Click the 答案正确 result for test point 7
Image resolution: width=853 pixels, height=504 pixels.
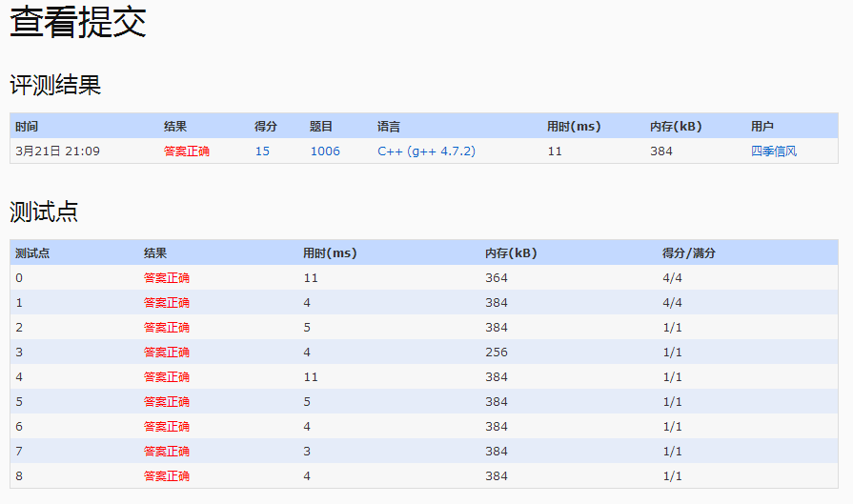167,452
